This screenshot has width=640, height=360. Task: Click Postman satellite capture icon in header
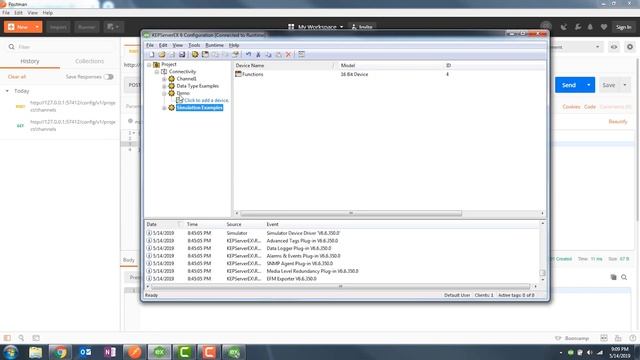pyautogui.click(x=564, y=27)
